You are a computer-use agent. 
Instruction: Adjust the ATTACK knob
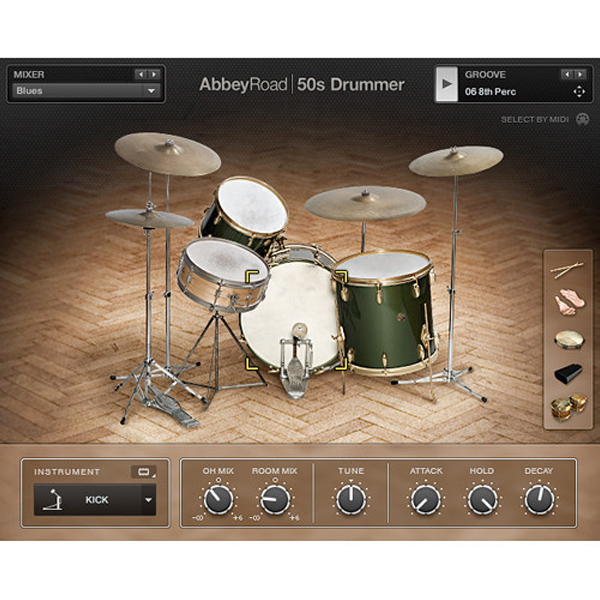coord(426,500)
